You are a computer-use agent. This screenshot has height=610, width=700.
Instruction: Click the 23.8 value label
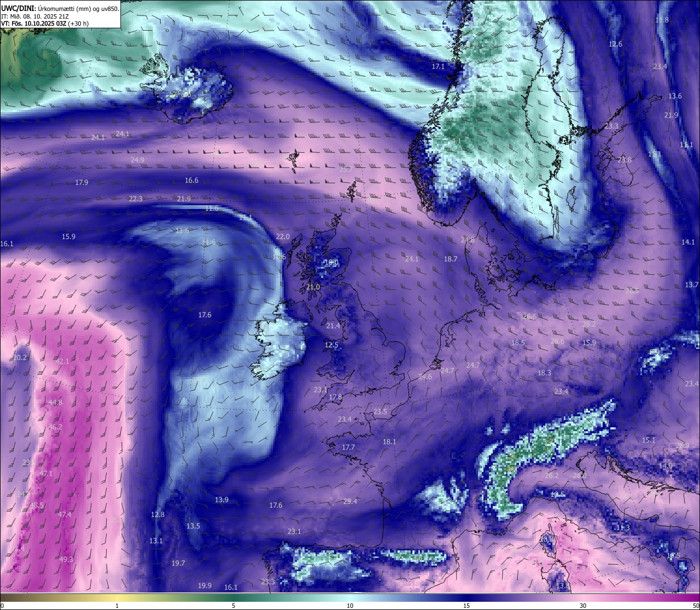(625, 160)
